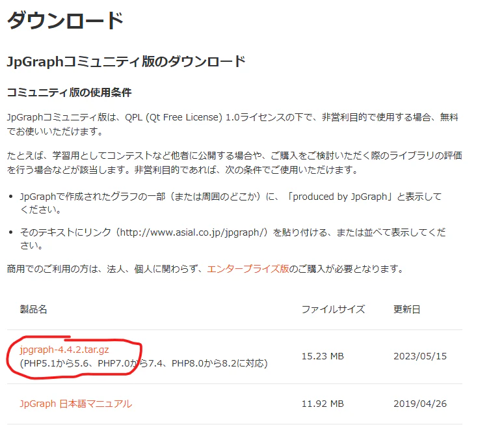The width and height of the screenshot is (504, 444).
Task: Click the PHP5.1から5.6 compatibility note
Action: coord(144,363)
